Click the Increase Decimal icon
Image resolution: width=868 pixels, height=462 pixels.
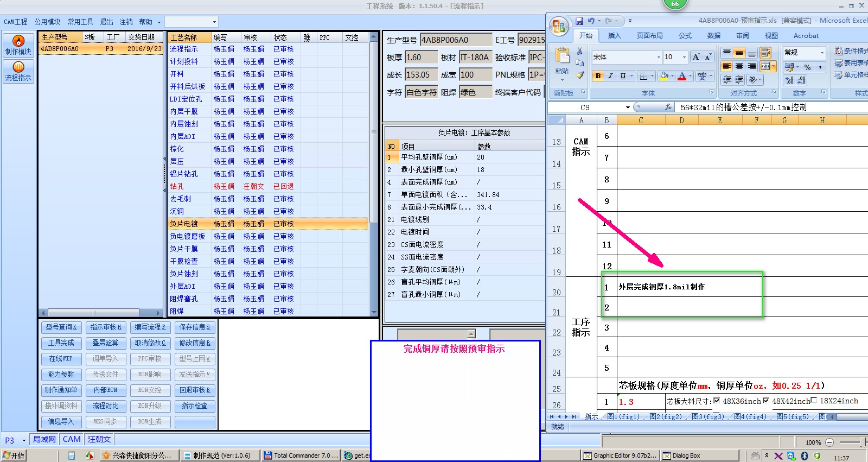click(789, 80)
